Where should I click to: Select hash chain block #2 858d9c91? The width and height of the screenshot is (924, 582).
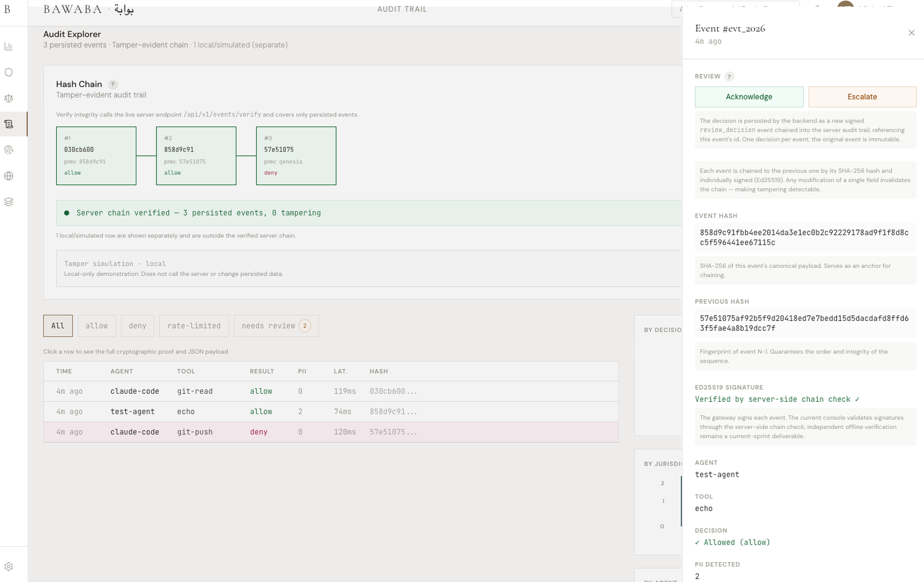coord(196,156)
